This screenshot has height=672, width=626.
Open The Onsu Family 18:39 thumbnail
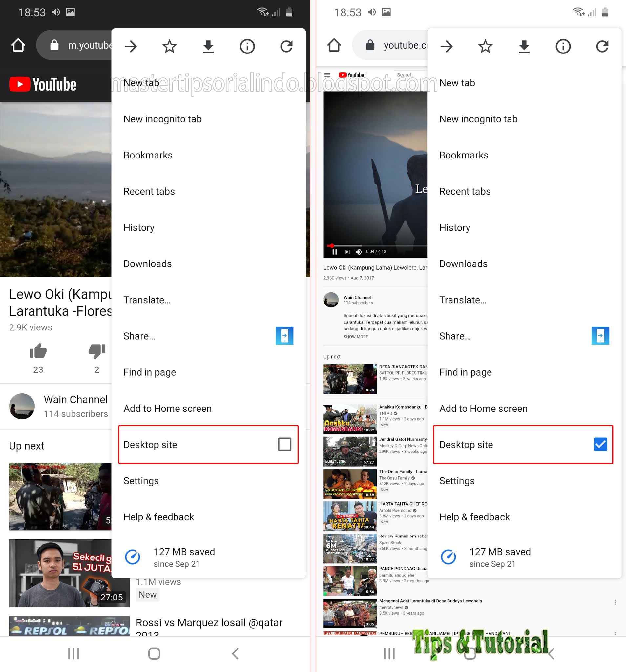coord(350,484)
